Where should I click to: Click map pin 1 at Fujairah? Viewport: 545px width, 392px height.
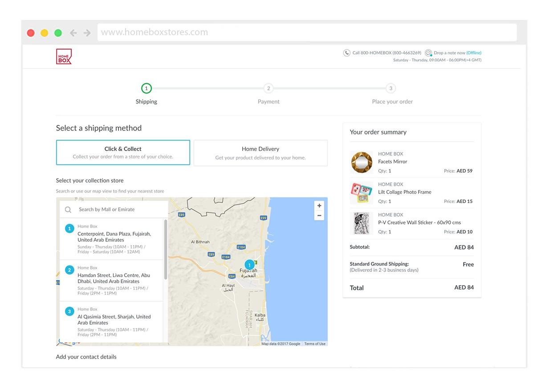[x=249, y=265]
